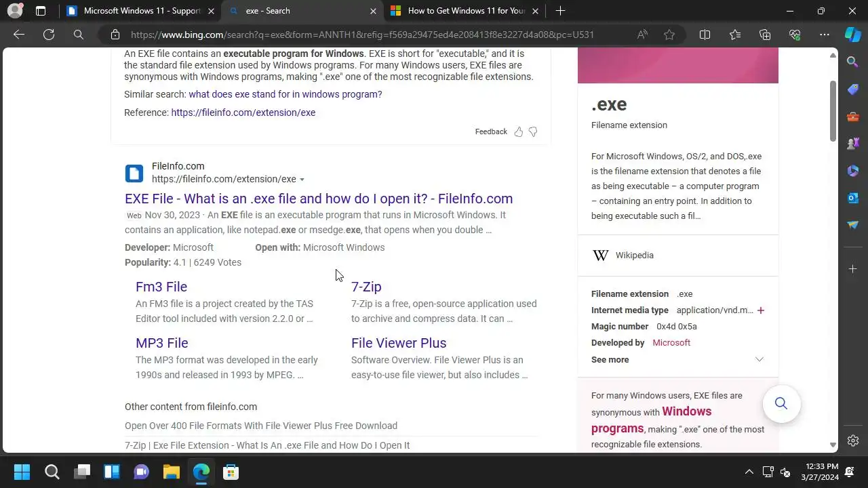This screenshot has width=868, height=488.
Task: Open the MP3 File link
Action: point(162,343)
